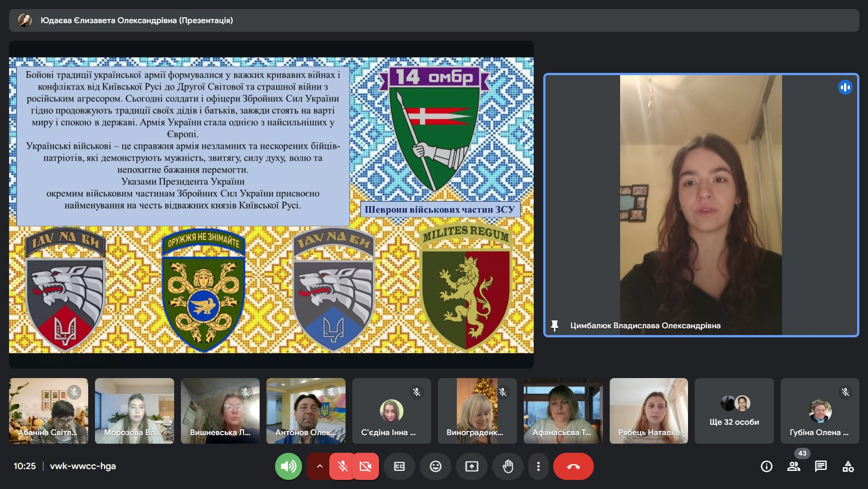Click the speaking indicator on Цимбалюк's video
Screen dimensions: 868x489
tap(845, 87)
